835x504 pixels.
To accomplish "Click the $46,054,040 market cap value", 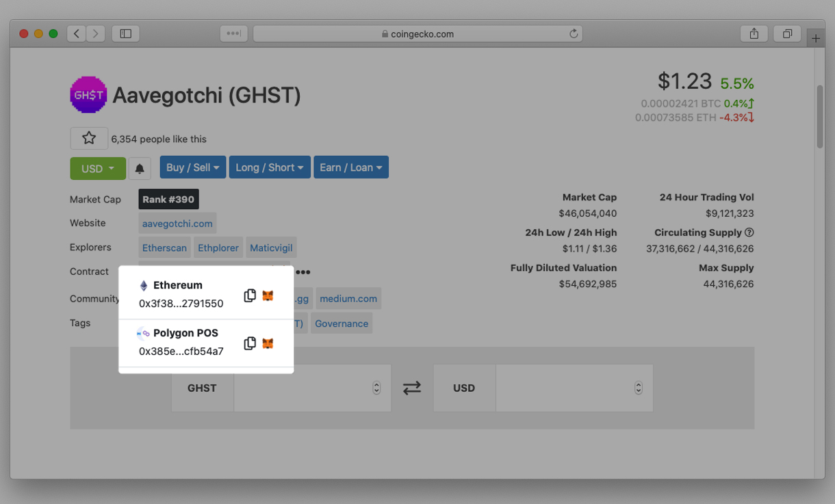I will click(x=588, y=213).
